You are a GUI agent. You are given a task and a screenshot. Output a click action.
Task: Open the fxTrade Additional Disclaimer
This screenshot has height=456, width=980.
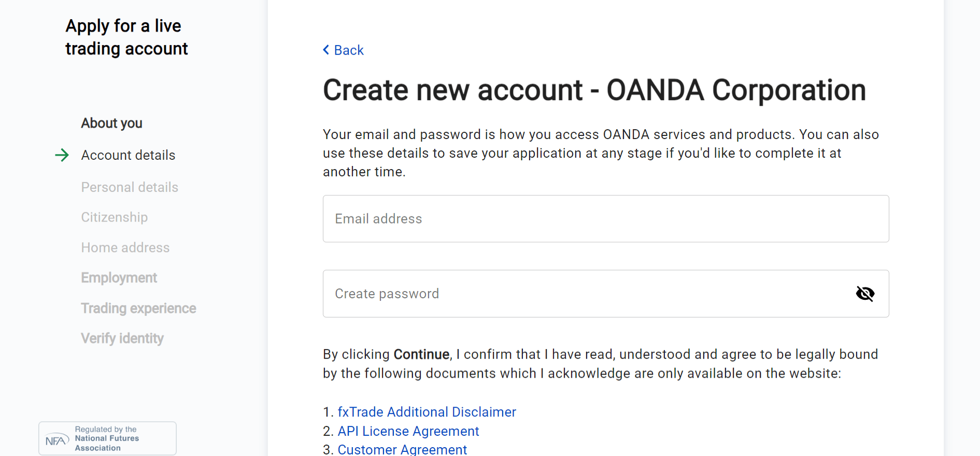pyautogui.click(x=426, y=411)
